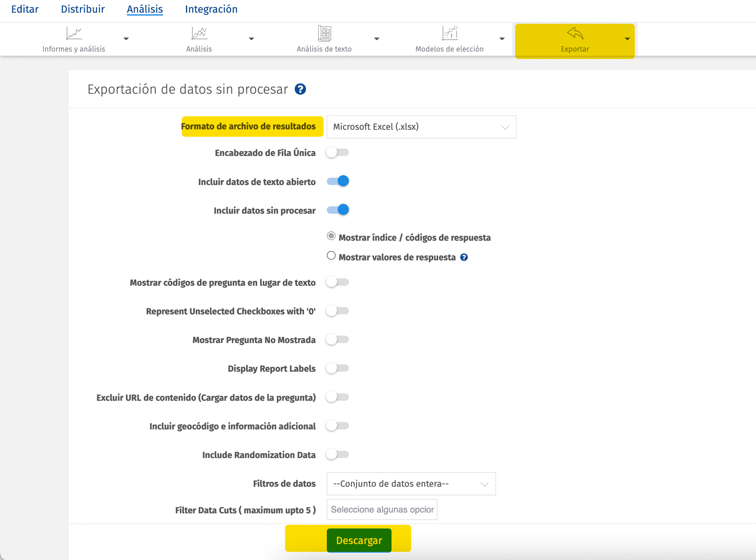Viewport: 756px width, 560px height.
Task: Select Mostrar valores de respuesta option
Action: (331, 255)
